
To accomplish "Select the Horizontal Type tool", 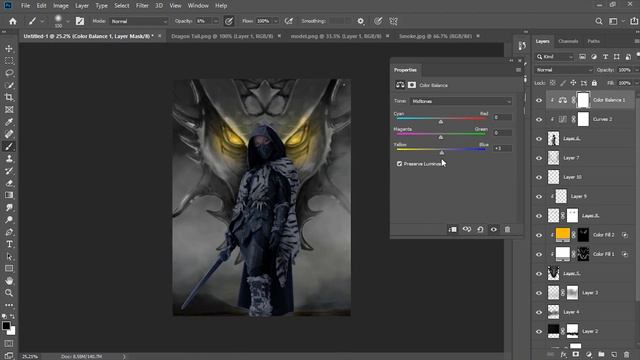I will pyautogui.click(x=9, y=244).
